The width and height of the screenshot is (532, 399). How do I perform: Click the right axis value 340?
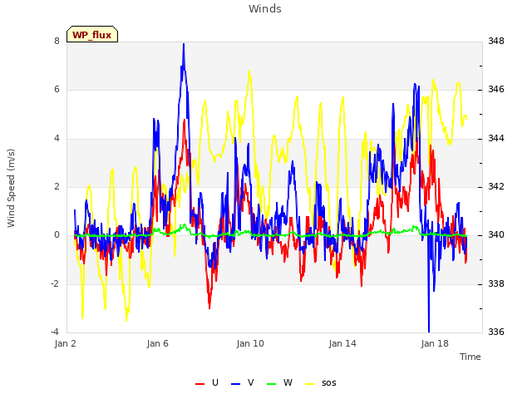click(496, 234)
